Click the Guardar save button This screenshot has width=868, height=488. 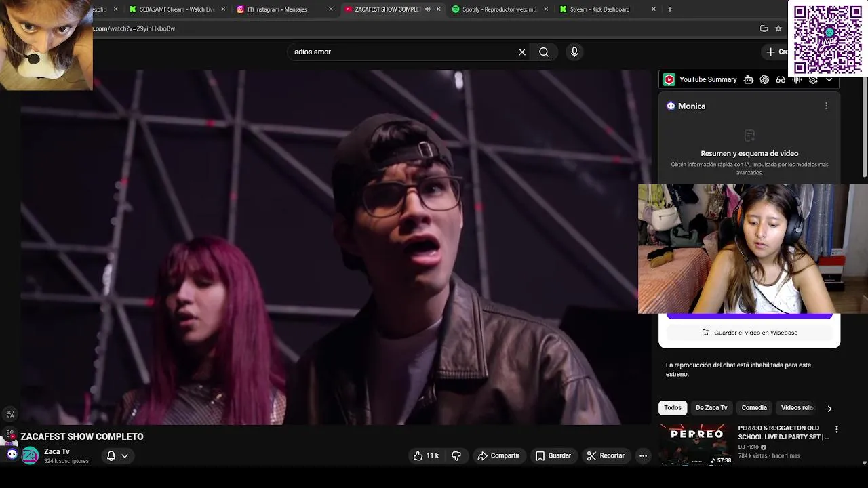pyautogui.click(x=553, y=455)
